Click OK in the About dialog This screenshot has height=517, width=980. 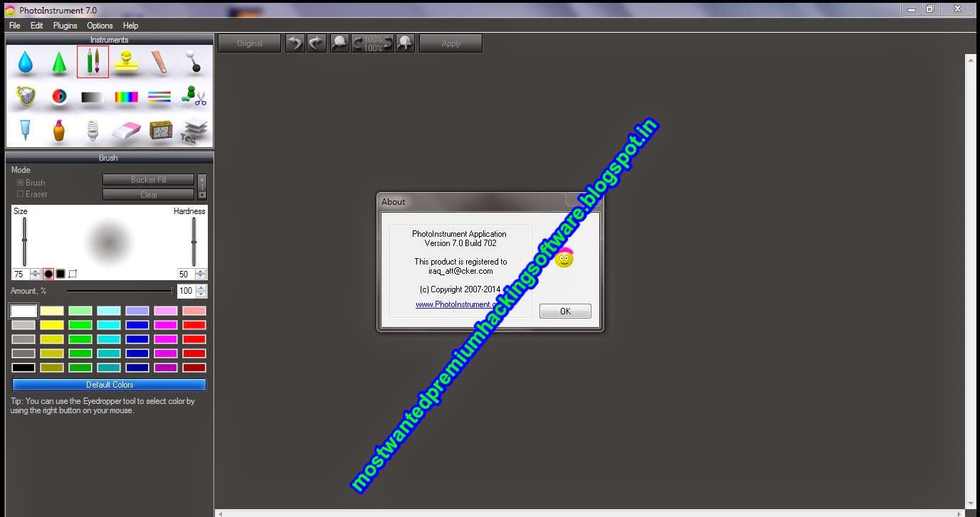tap(565, 311)
